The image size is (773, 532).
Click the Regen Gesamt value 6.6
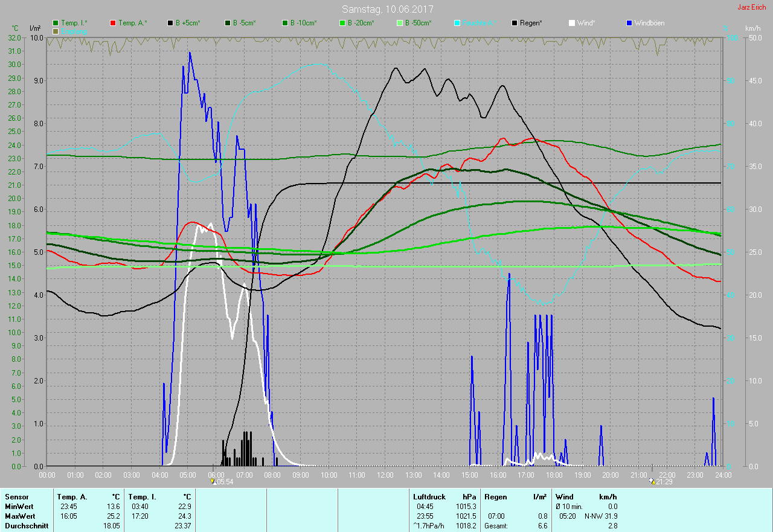[x=542, y=526]
